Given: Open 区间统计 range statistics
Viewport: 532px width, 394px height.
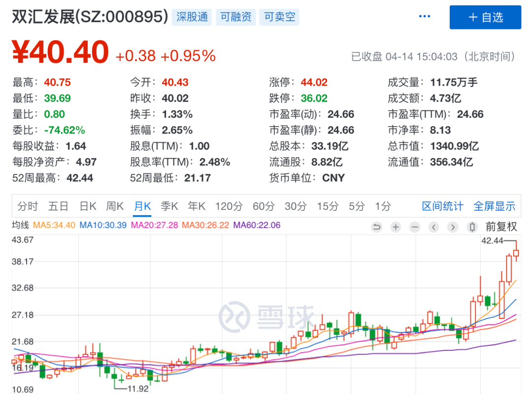Looking at the screenshot, I should coord(442,206).
